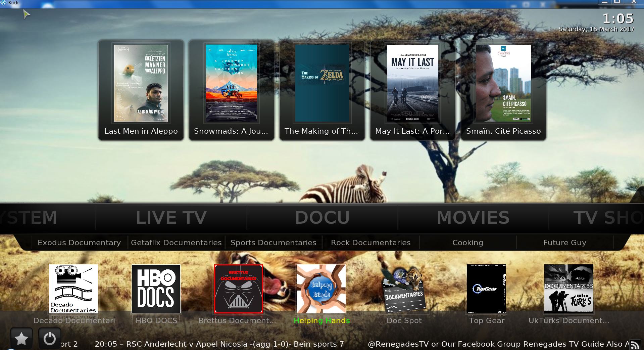Launch the HBO DOCS add-on icon

coord(156,289)
